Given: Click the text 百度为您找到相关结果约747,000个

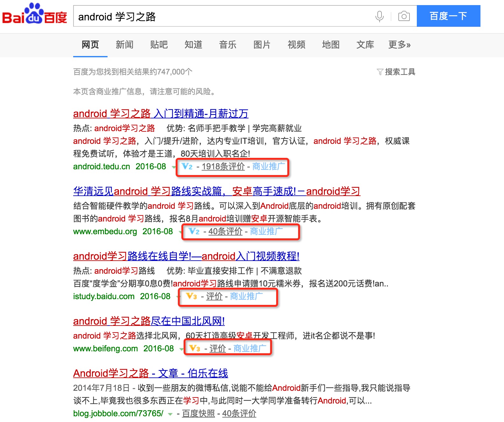Looking at the screenshot, I should (133, 72).
